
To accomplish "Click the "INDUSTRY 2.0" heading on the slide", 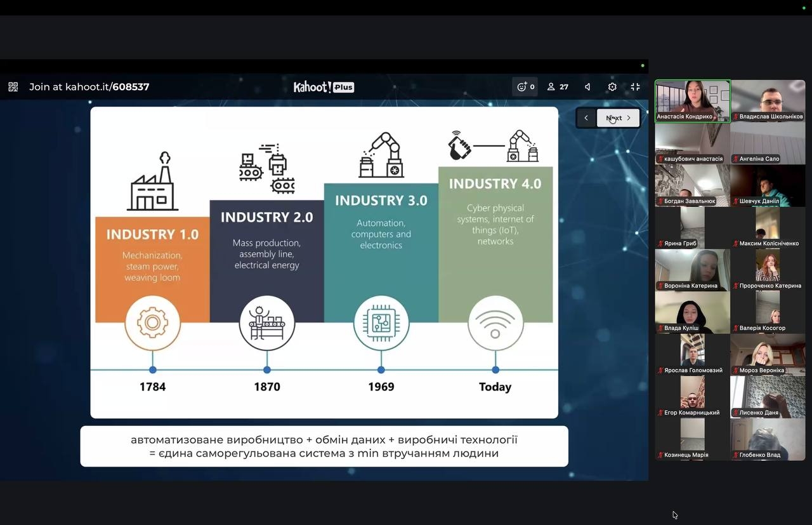I will pos(267,218).
